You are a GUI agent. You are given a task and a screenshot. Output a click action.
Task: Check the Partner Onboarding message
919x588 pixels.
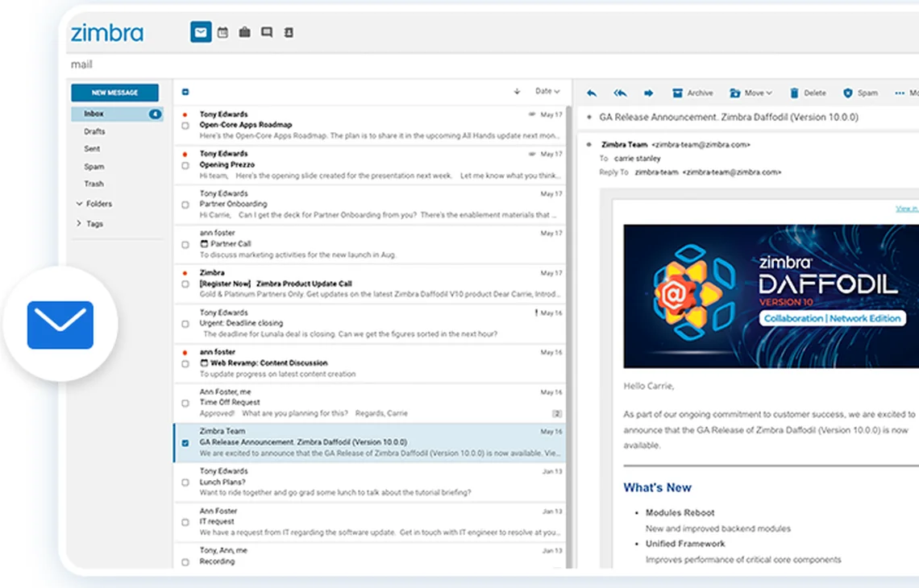[x=185, y=205]
